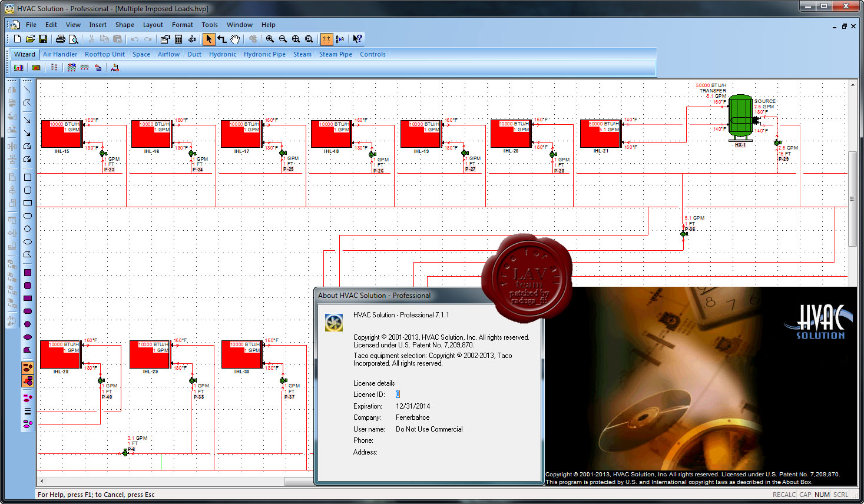Toggle the first highlighted orange shape button
The width and height of the screenshot is (864, 504).
coord(27,367)
